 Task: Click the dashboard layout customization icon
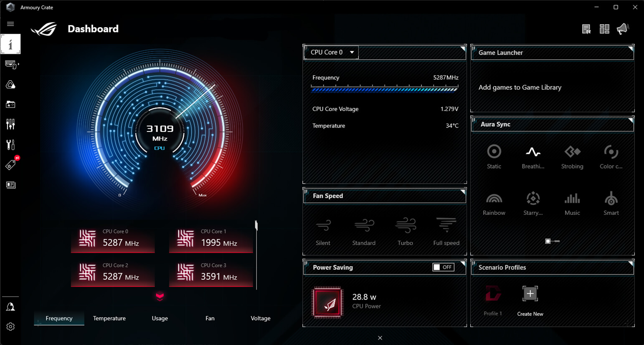coord(604,28)
